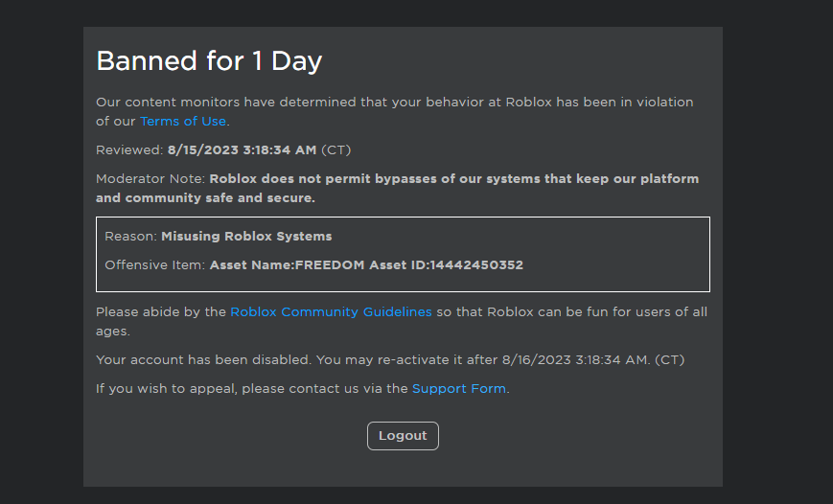Click the "Misusing Roblox Systems" reason text

click(x=246, y=236)
